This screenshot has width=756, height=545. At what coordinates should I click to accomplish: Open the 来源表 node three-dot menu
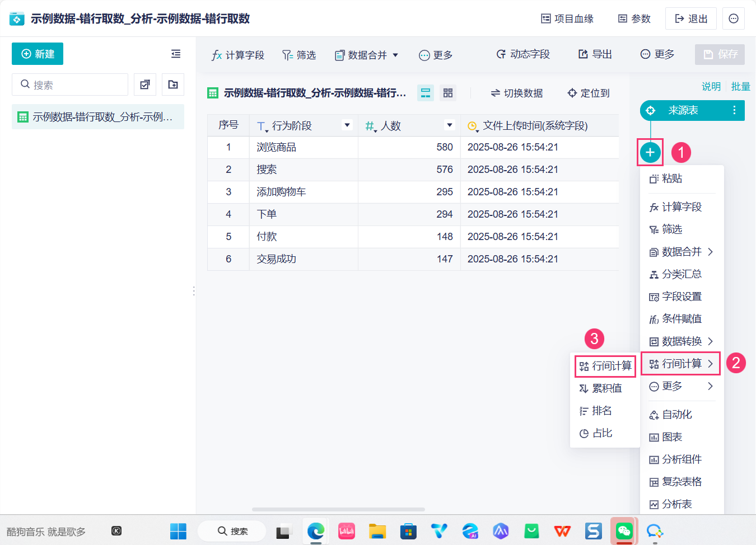tap(734, 110)
